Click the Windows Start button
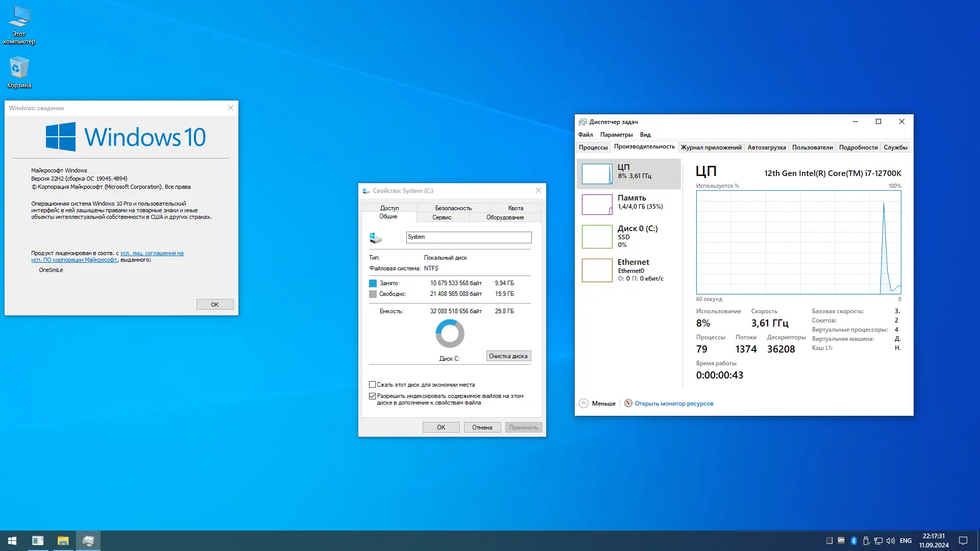This screenshot has width=980, height=551. click(x=12, y=541)
